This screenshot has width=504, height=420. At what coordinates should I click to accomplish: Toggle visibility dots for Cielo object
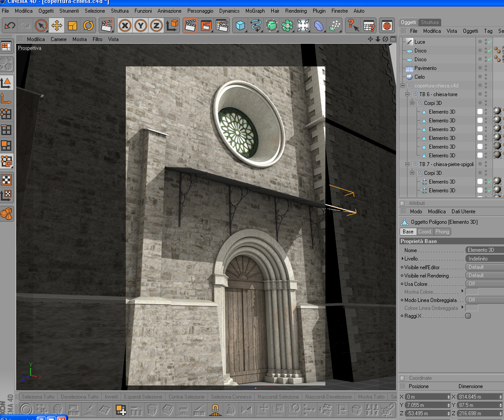486,77
